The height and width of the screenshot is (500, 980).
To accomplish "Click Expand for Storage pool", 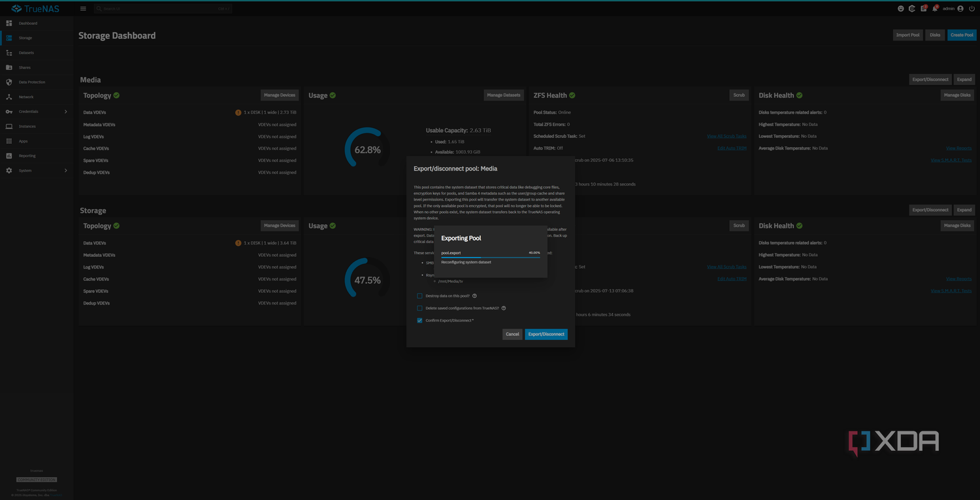I will (964, 210).
